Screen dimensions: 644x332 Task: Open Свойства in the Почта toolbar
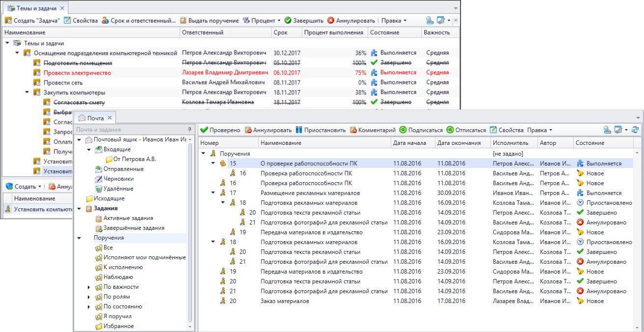507,130
